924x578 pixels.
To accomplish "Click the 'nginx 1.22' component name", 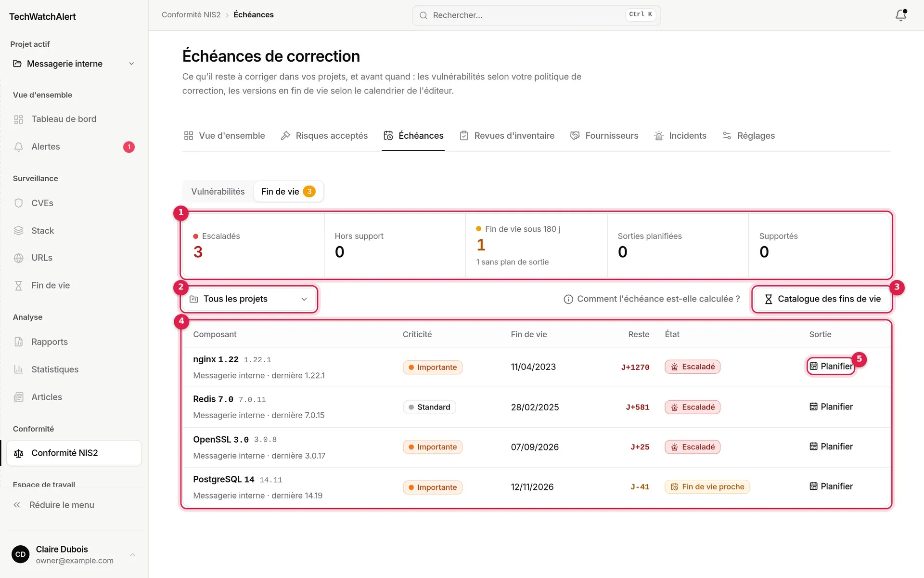I will click(216, 359).
